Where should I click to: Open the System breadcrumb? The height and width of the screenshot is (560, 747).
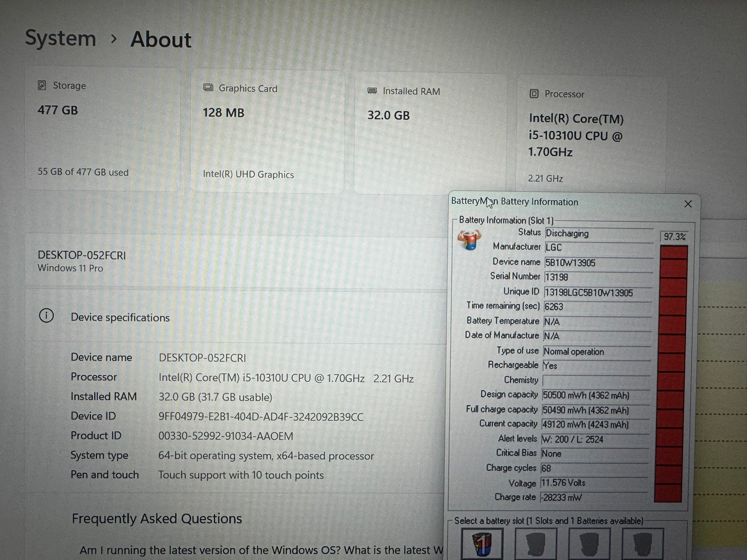click(59, 38)
